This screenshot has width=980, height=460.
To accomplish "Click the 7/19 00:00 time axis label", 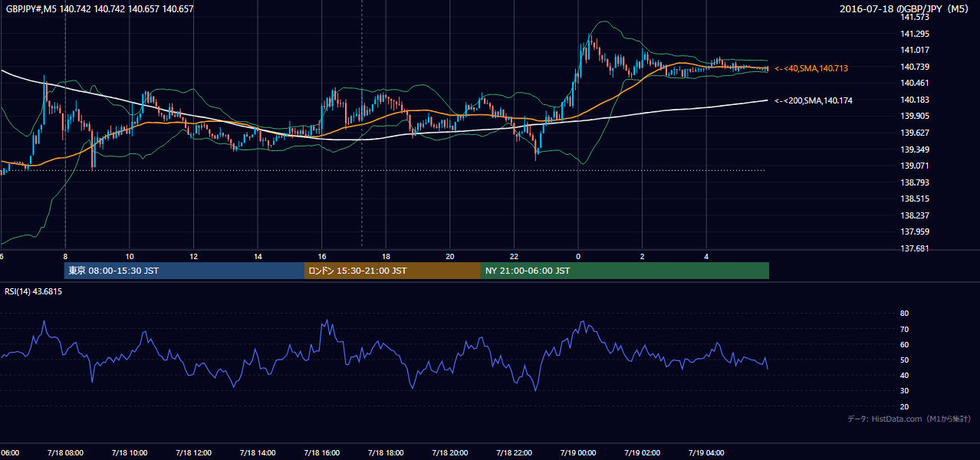I will 577,453.
